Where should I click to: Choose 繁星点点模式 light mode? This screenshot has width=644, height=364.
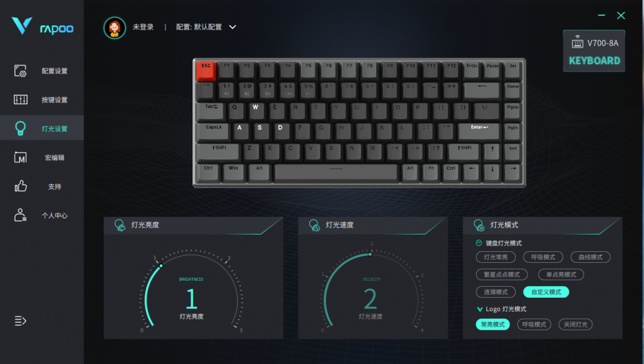(502, 274)
